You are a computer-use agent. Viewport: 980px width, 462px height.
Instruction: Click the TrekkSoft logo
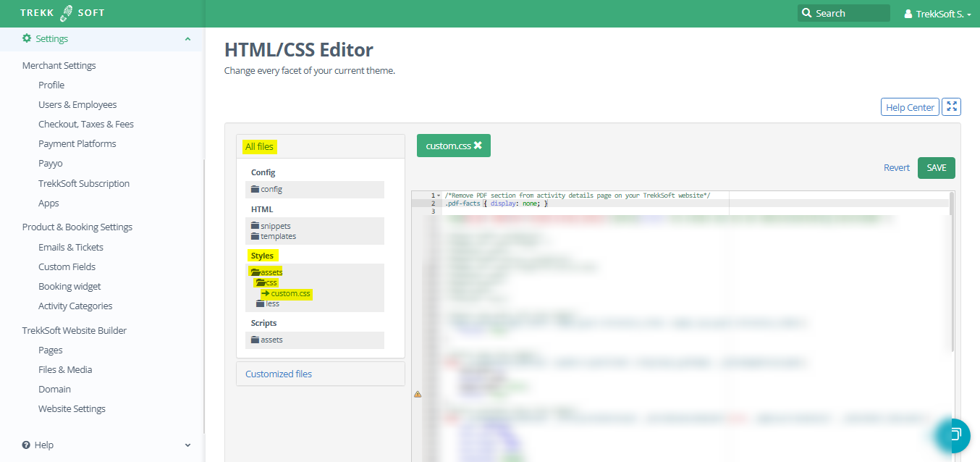(x=62, y=13)
